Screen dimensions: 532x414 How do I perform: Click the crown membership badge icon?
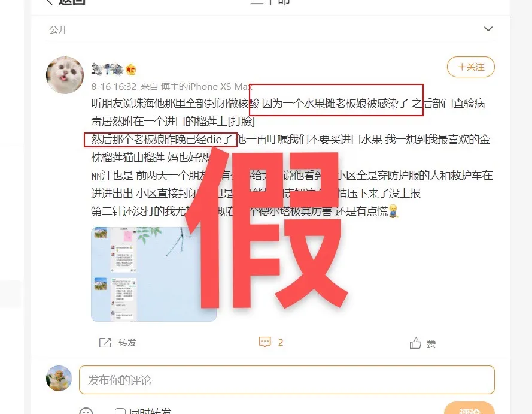131,69
